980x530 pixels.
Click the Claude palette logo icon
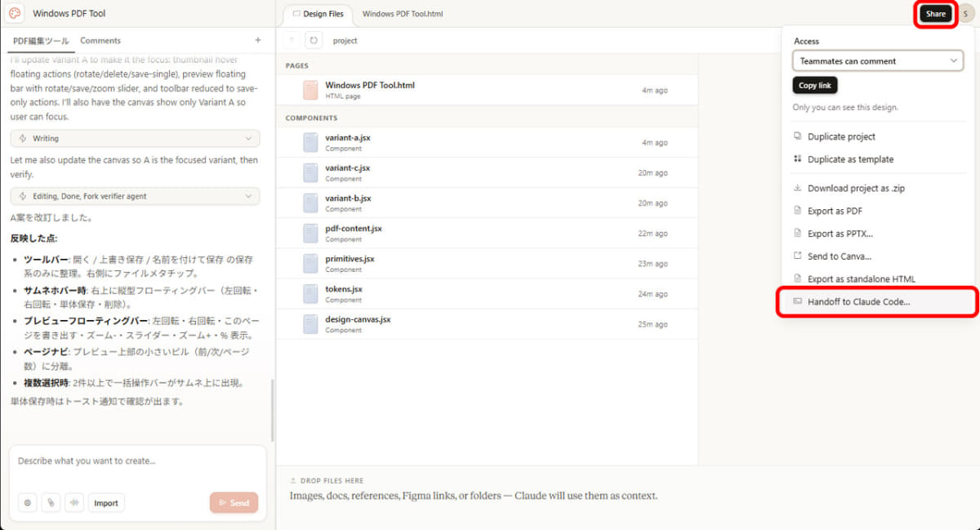point(15,13)
